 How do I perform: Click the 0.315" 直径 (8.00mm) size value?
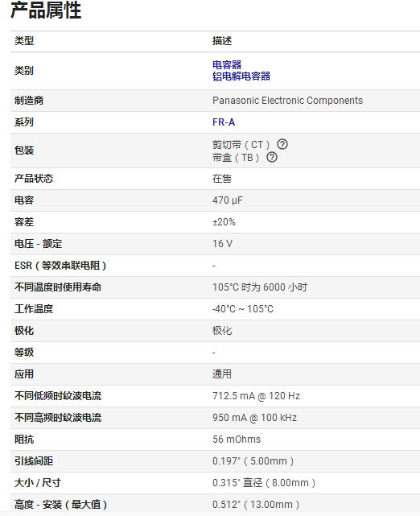[x=264, y=482]
